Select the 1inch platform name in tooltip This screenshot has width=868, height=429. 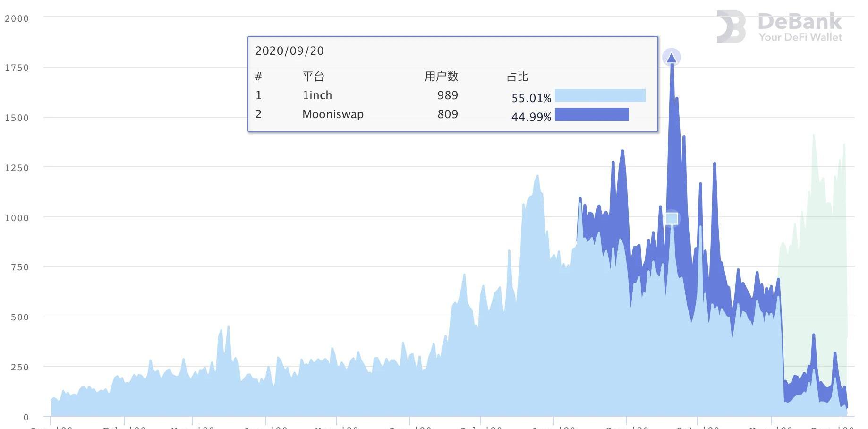(x=317, y=95)
